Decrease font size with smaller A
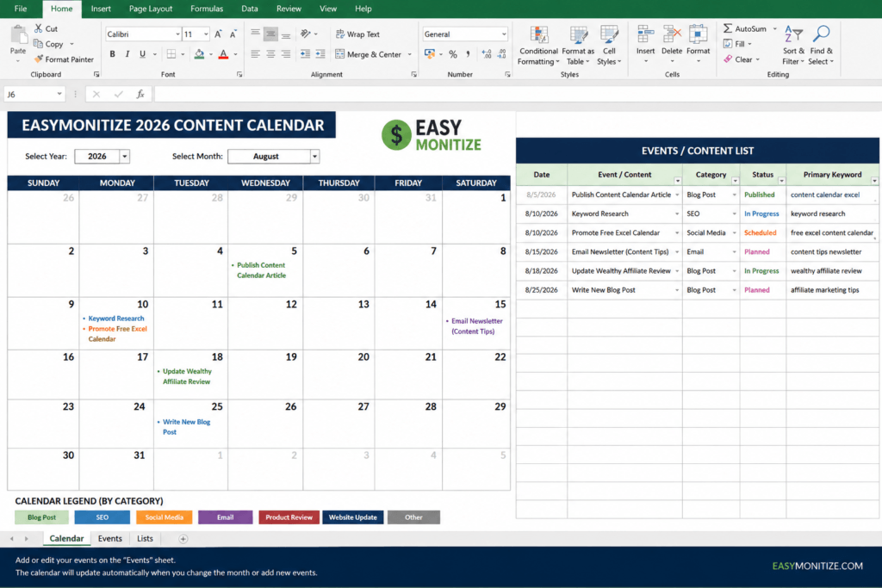 click(x=233, y=34)
